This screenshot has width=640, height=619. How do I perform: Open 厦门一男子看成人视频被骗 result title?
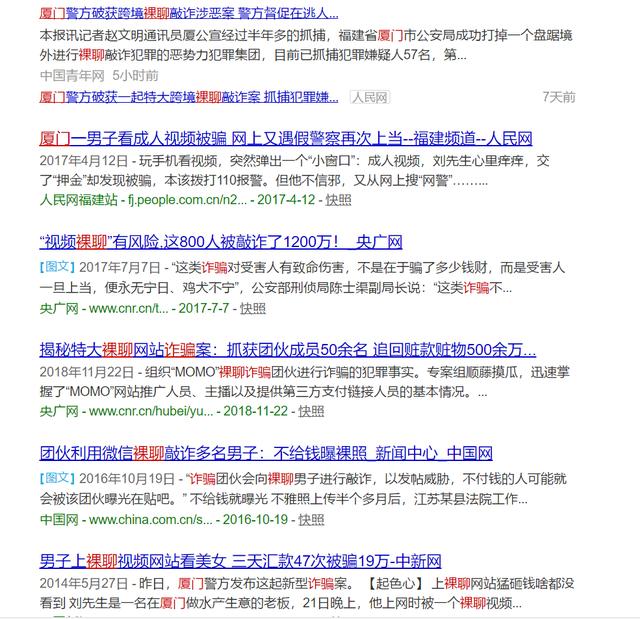pyautogui.click(x=286, y=139)
